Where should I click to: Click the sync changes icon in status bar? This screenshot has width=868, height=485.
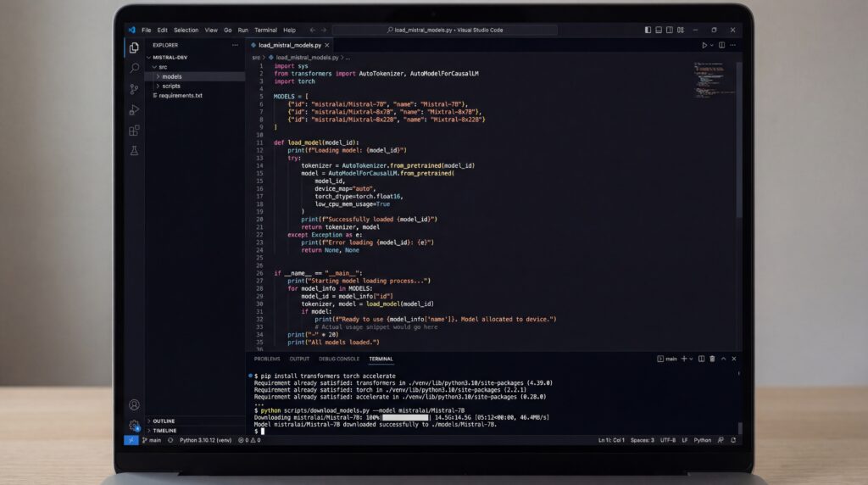pyautogui.click(x=170, y=440)
